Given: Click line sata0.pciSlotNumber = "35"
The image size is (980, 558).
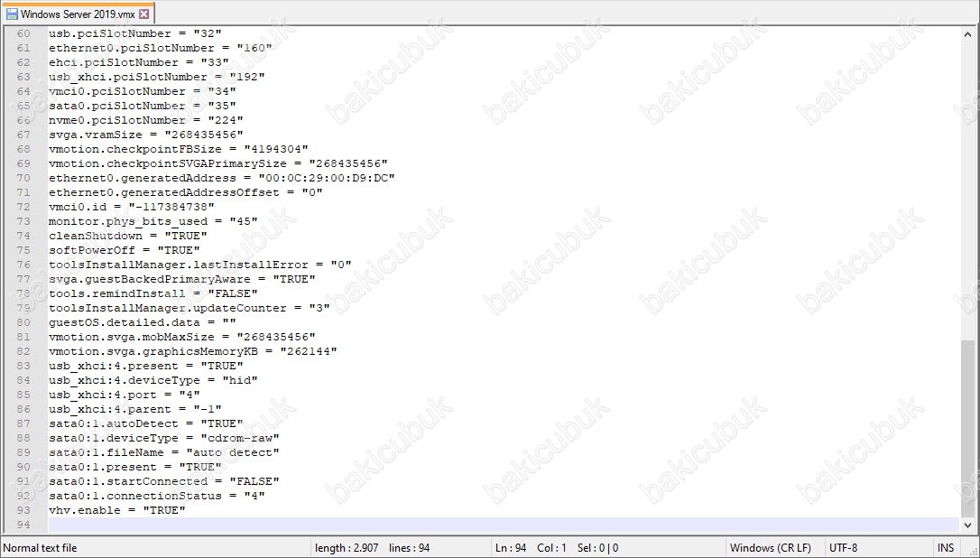Looking at the screenshot, I should click(143, 106).
